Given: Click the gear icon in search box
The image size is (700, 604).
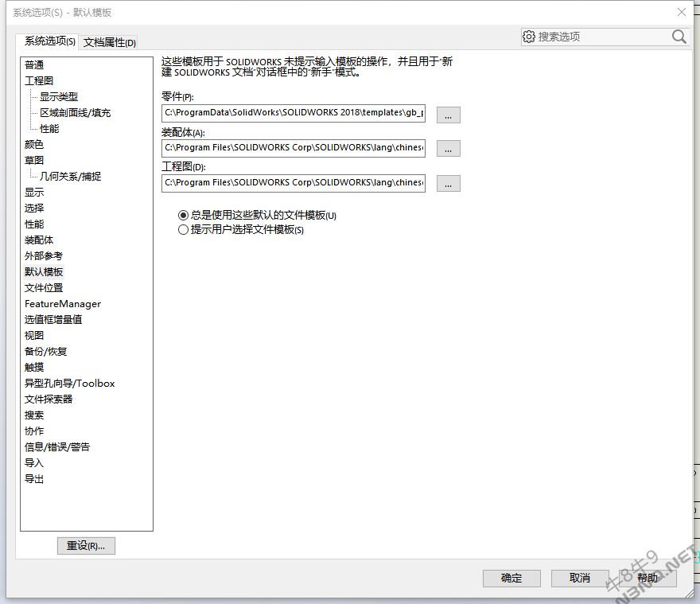Looking at the screenshot, I should 528,37.
